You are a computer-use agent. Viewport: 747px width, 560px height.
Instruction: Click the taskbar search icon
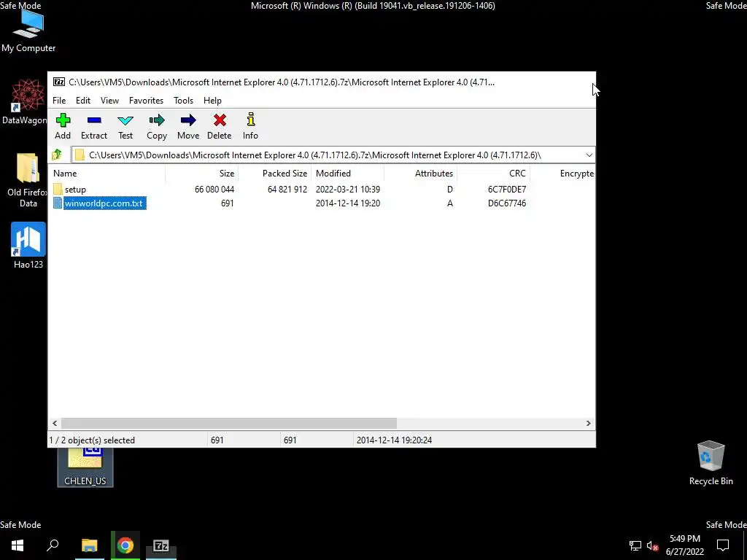(53, 545)
